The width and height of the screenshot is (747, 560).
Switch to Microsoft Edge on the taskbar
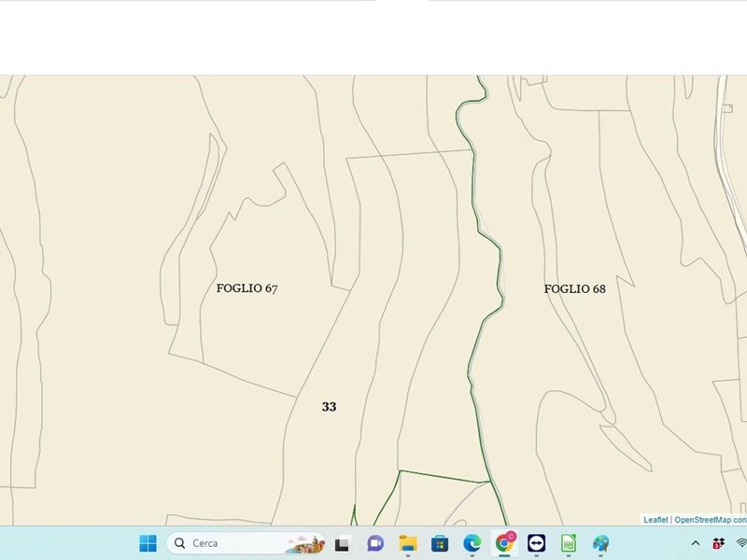point(472,543)
